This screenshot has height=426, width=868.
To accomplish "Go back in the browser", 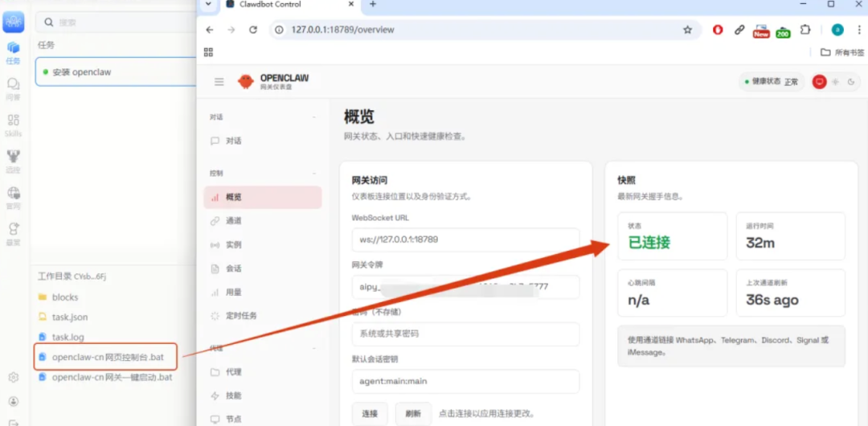I will [210, 30].
